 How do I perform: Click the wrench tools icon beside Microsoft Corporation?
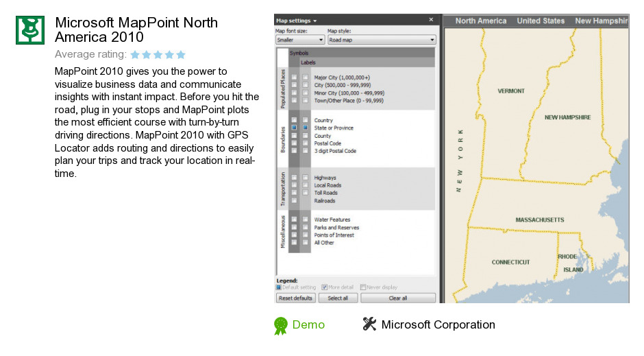pos(369,324)
